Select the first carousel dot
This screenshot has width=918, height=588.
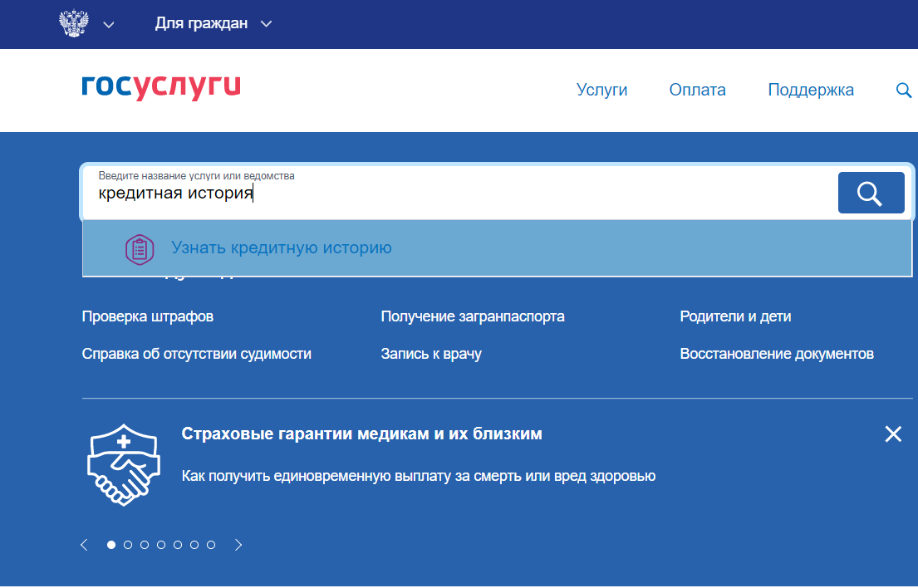tap(111, 545)
